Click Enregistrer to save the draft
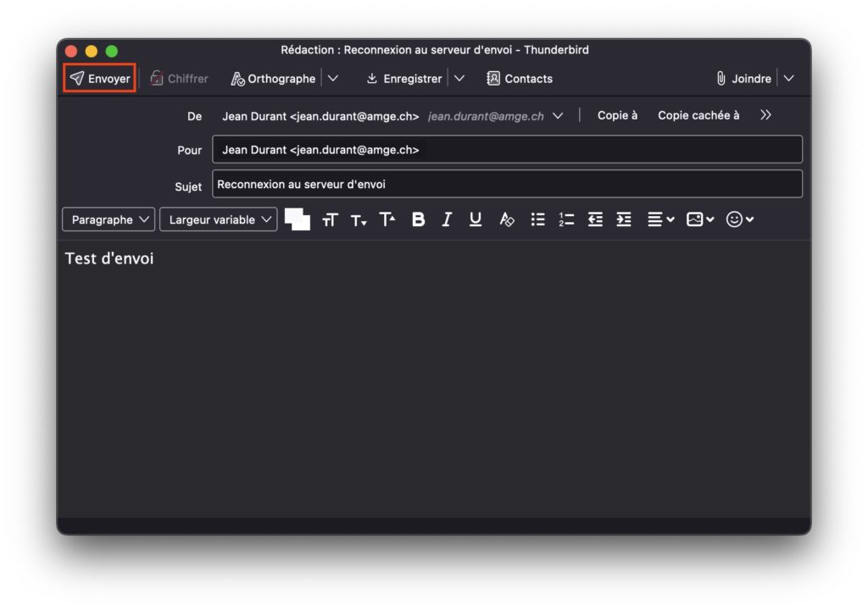Image resolution: width=868 pixels, height=610 pixels. 403,79
